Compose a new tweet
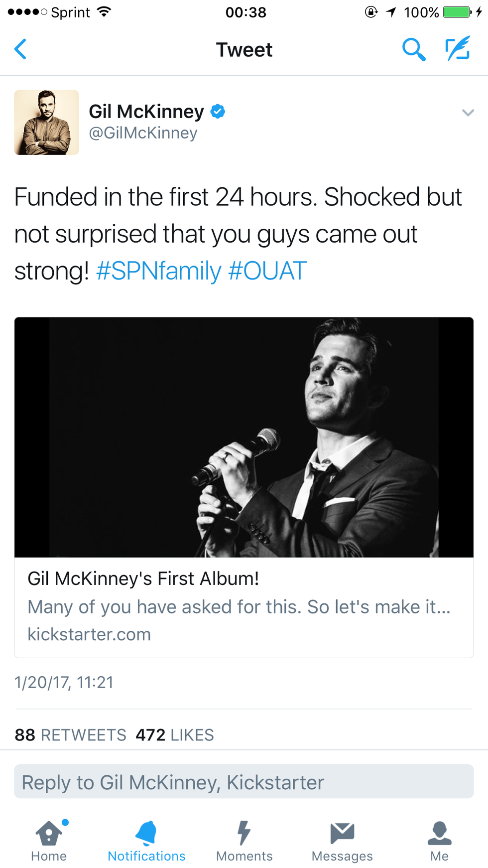The width and height of the screenshot is (488, 868). (x=458, y=48)
